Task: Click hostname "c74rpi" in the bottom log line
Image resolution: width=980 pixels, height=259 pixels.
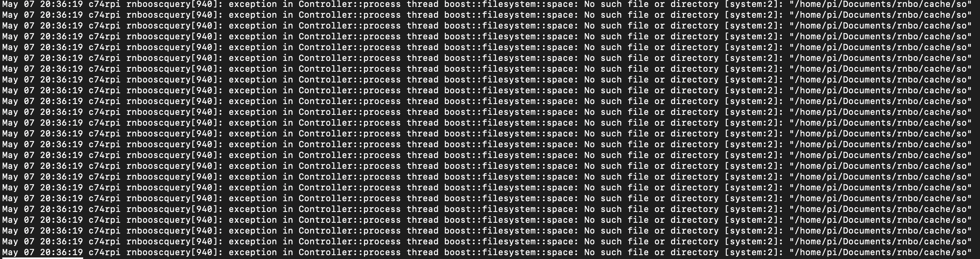Action: 104,252
